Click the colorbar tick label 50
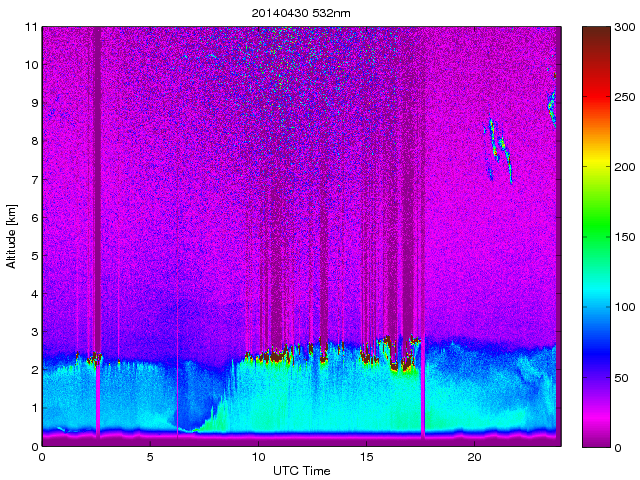640x480 pixels. tap(621, 378)
